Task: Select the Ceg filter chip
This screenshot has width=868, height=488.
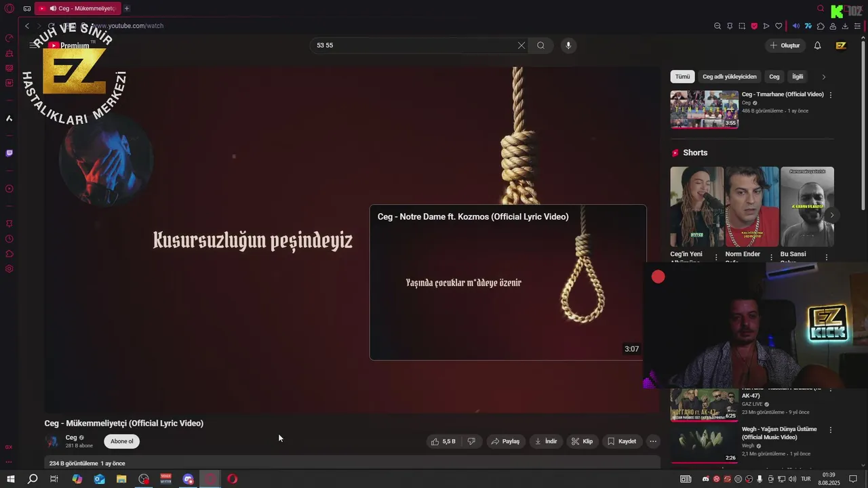Action: coord(774,77)
